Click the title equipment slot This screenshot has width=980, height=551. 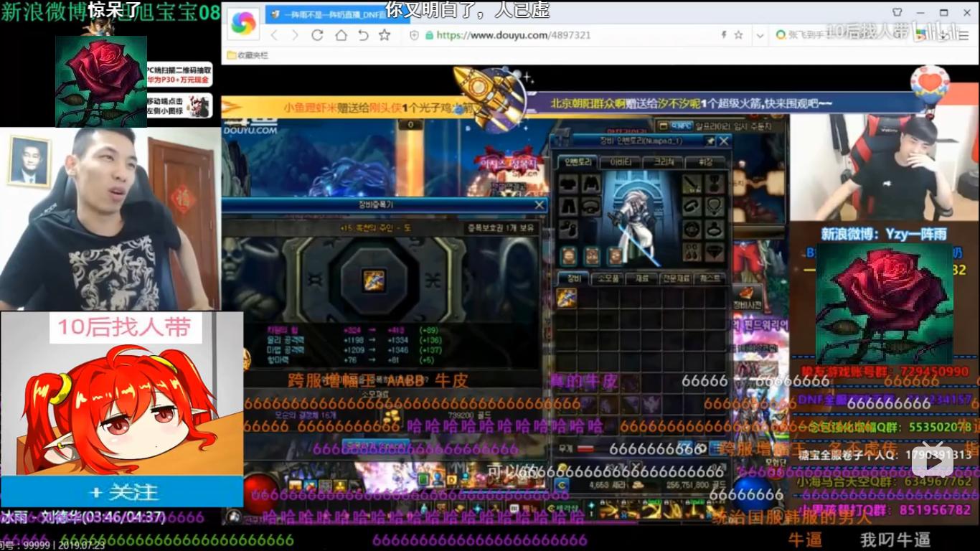tap(714, 184)
